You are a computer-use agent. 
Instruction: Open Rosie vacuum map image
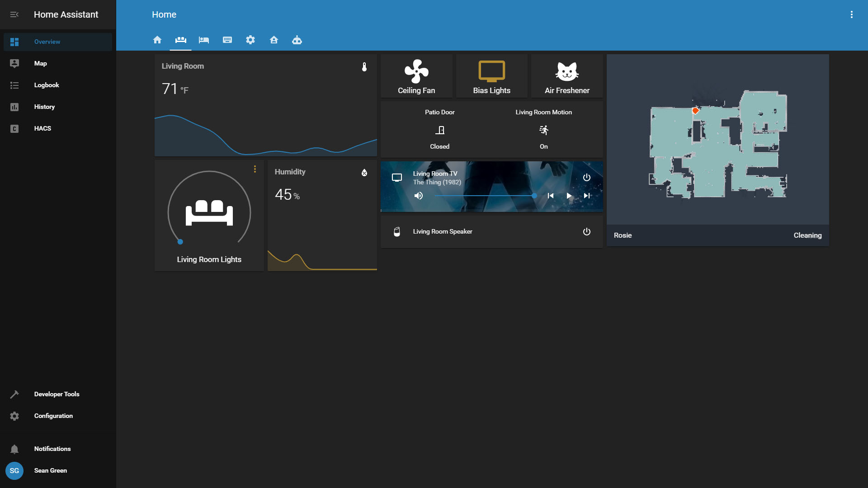[x=718, y=140]
